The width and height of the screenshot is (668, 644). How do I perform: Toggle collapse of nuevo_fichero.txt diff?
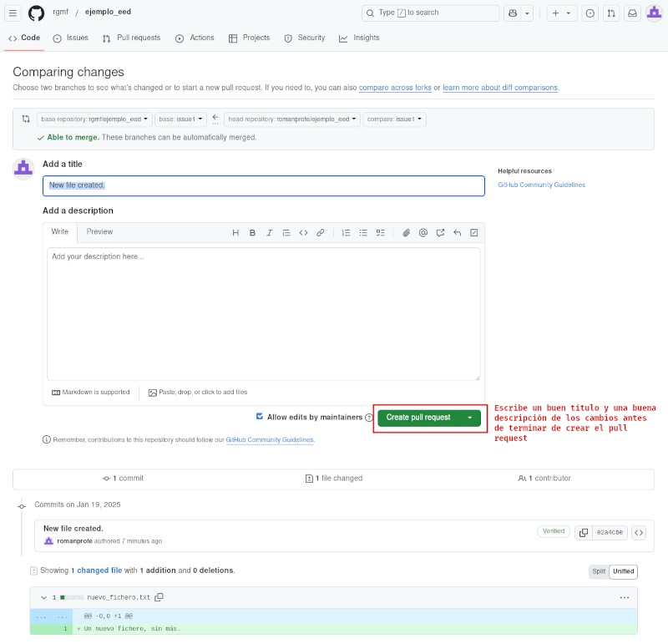click(x=43, y=597)
